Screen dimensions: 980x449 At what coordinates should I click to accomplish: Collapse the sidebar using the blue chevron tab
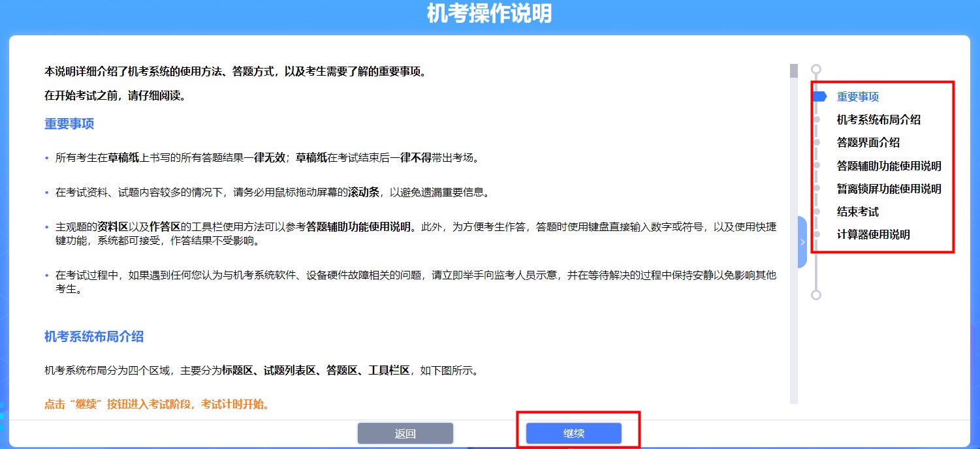click(801, 242)
